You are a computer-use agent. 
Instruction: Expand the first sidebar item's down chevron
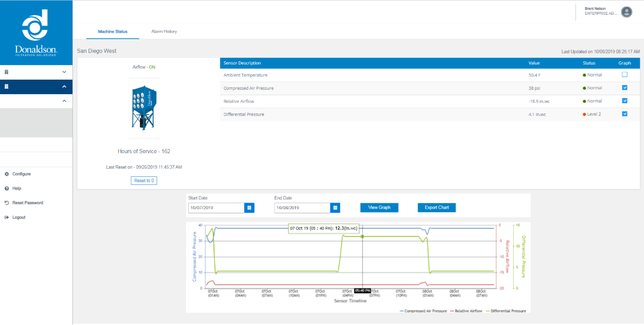coord(64,72)
